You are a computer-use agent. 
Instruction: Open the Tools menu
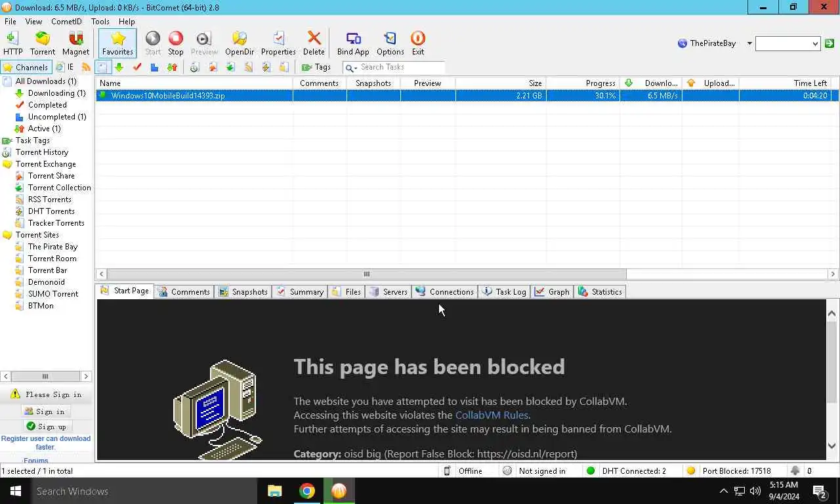[100, 21]
